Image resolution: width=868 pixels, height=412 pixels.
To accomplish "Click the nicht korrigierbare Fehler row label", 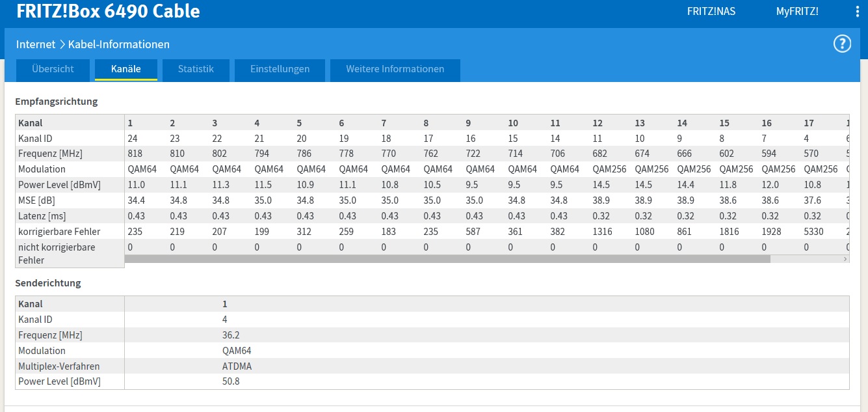I will [57, 254].
